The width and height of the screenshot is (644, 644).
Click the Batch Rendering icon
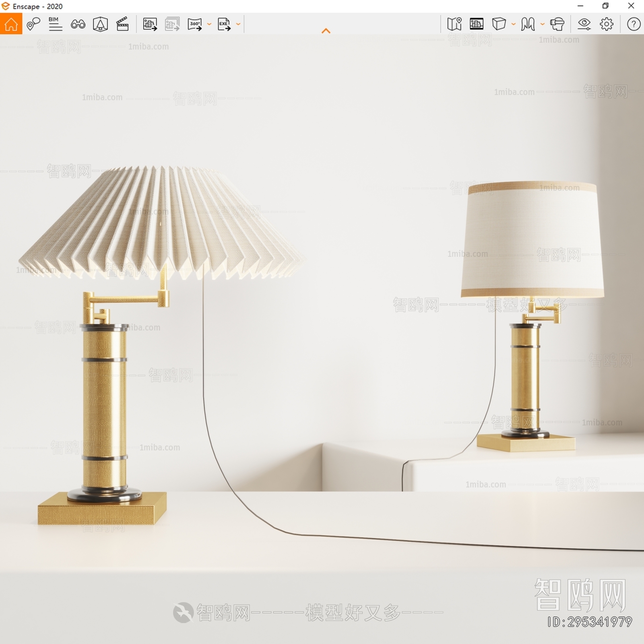172,24
